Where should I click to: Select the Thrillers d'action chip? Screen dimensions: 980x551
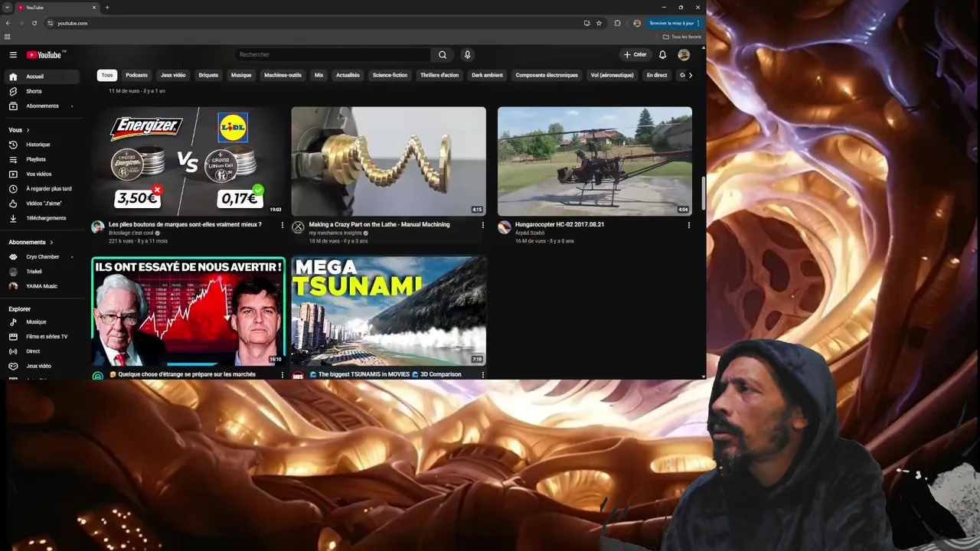[439, 75]
